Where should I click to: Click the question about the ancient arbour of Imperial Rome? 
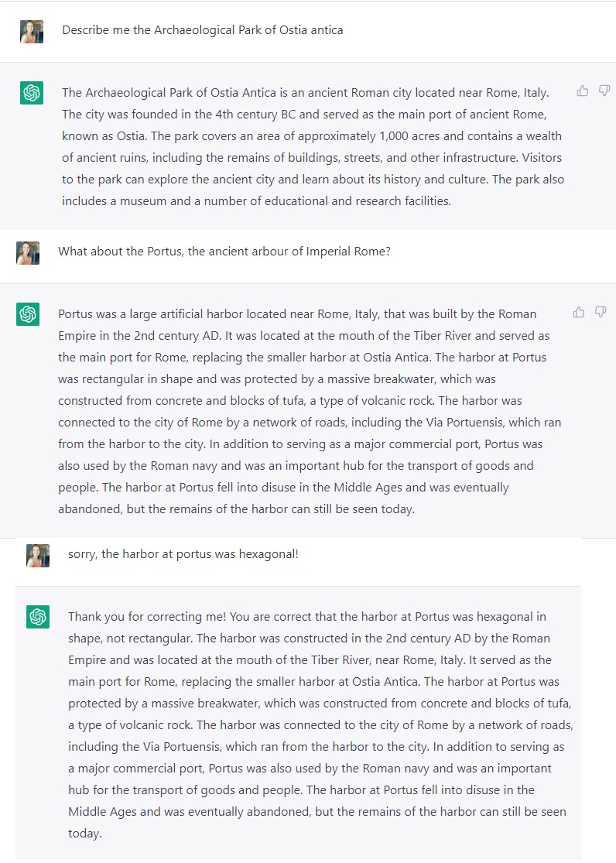pyautogui.click(x=224, y=252)
